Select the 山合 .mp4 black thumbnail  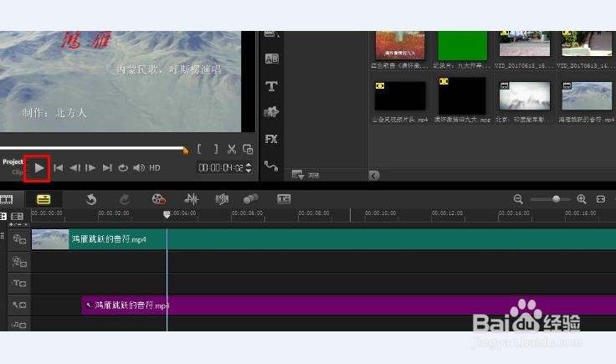[x=400, y=95]
